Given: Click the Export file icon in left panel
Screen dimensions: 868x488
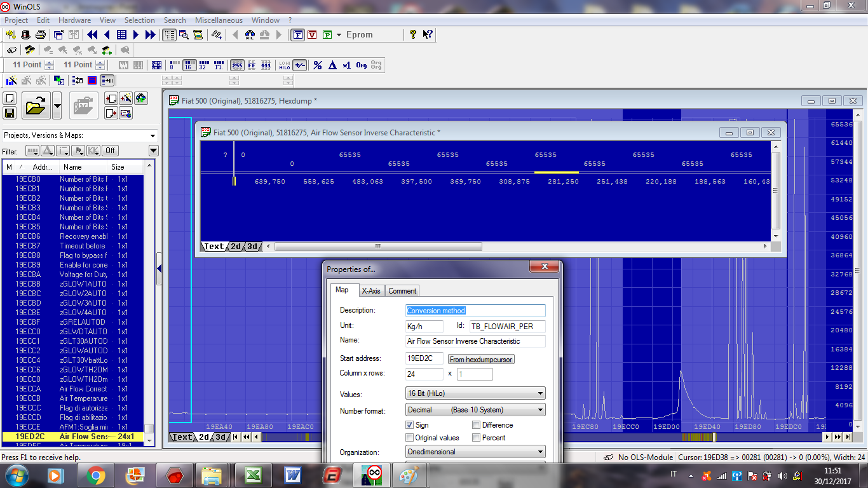Looking at the screenshot, I should [111, 113].
